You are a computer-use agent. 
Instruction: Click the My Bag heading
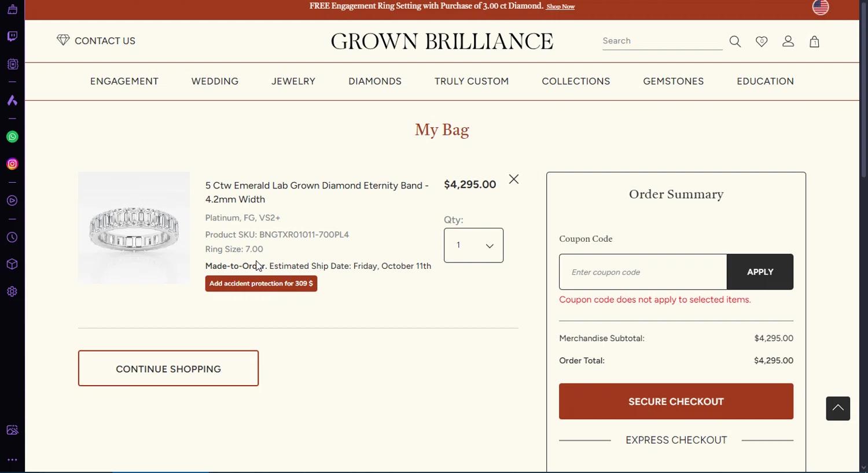[442, 130]
